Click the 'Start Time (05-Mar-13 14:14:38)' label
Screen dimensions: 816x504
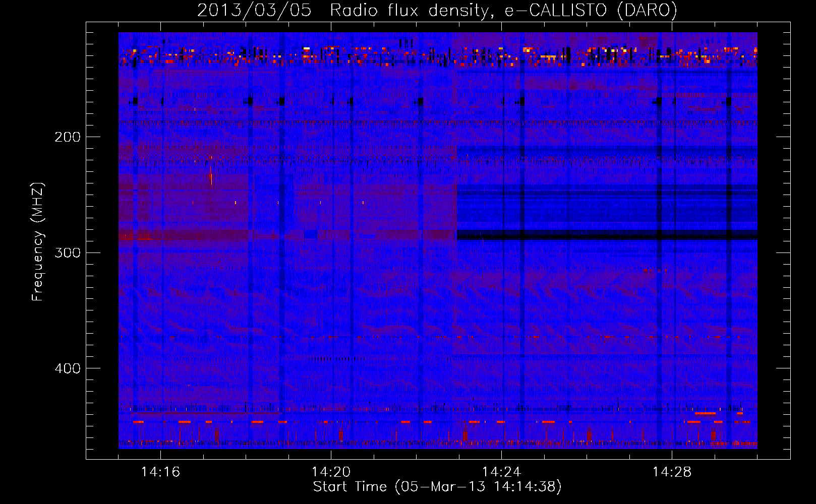[x=437, y=487]
